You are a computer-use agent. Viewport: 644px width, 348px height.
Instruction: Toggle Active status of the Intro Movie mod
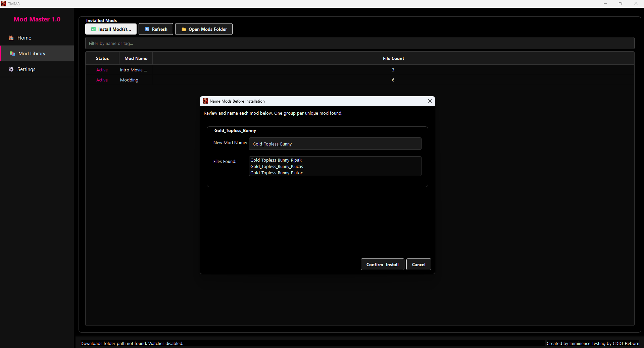(102, 70)
